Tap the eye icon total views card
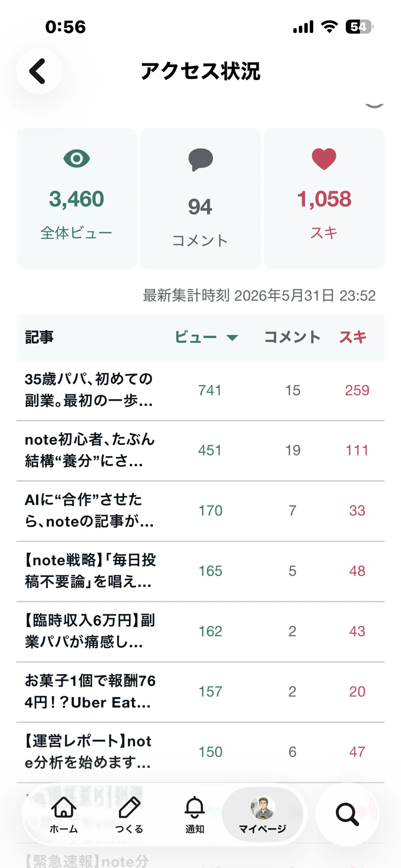 [x=77, y=198]
